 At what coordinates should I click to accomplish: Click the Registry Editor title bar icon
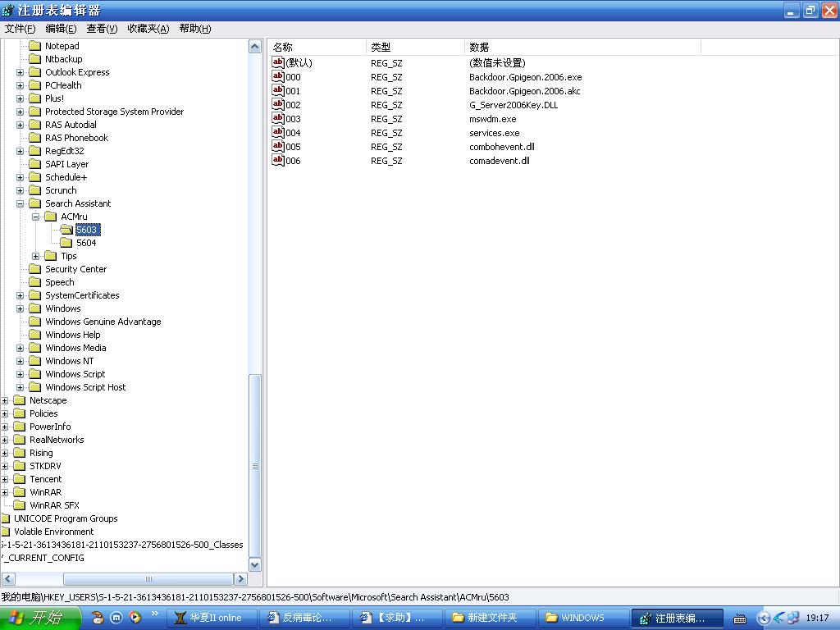coord(8,10)
